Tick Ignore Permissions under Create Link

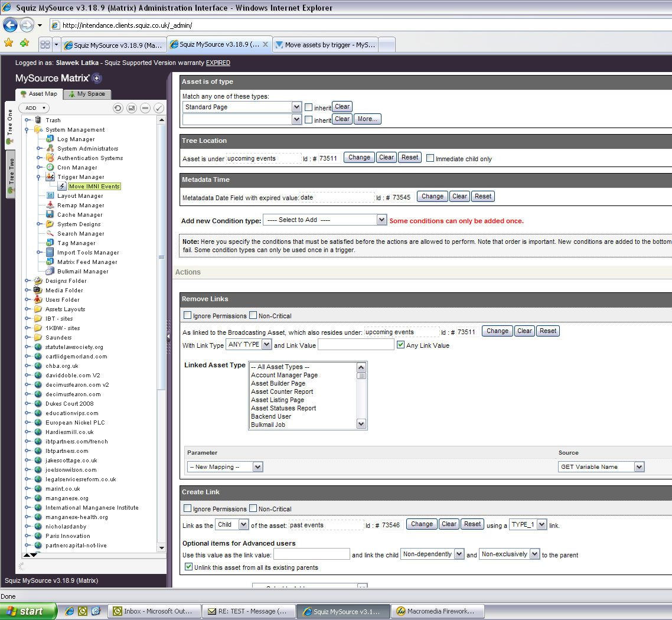[187, 508]
